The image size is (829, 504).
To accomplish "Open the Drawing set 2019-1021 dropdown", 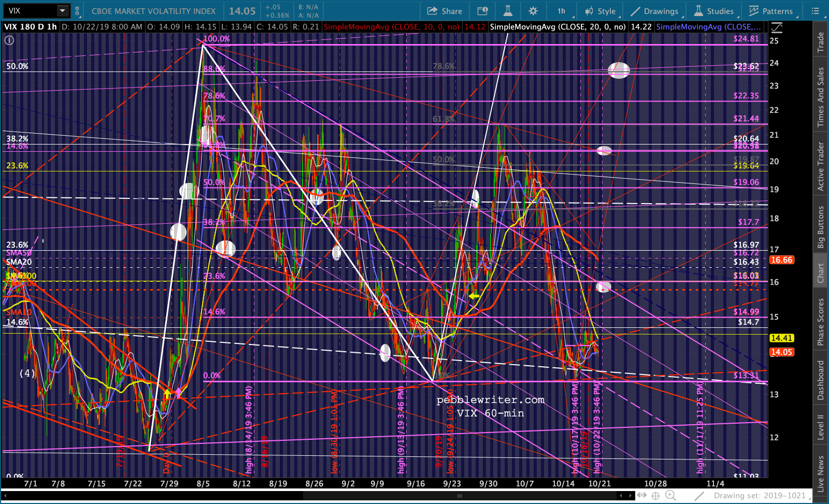I will 760,496.
